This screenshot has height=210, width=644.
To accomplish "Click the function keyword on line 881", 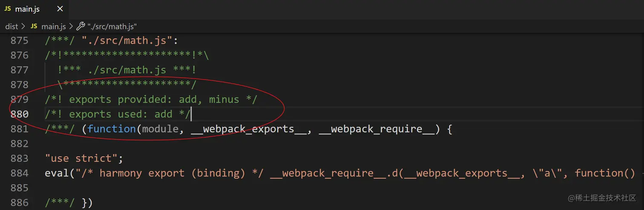I will pos(112,129).
